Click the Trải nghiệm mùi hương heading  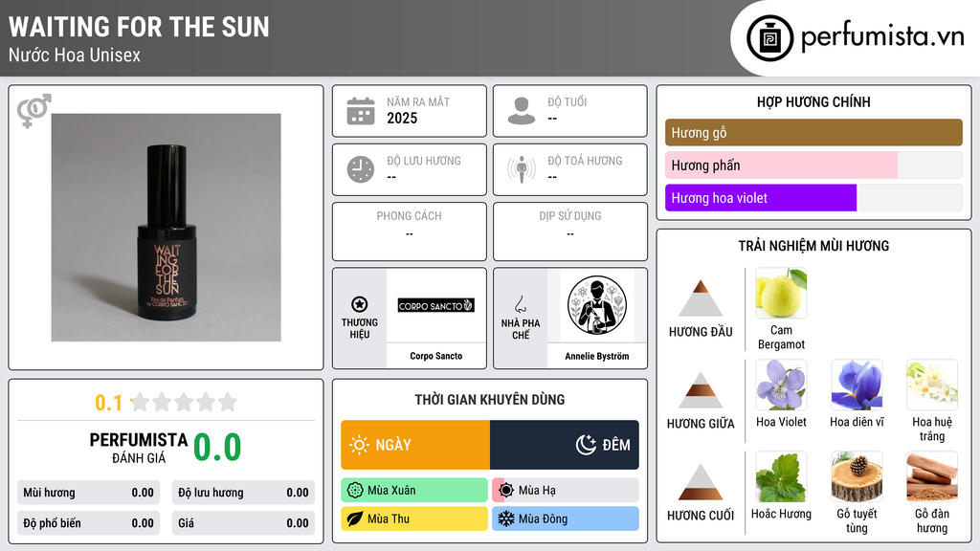coord(813,246)
